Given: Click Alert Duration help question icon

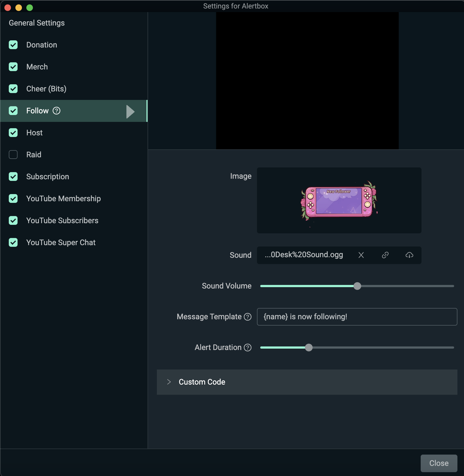Looking at the screenshot, I should [x=248, y=348].
